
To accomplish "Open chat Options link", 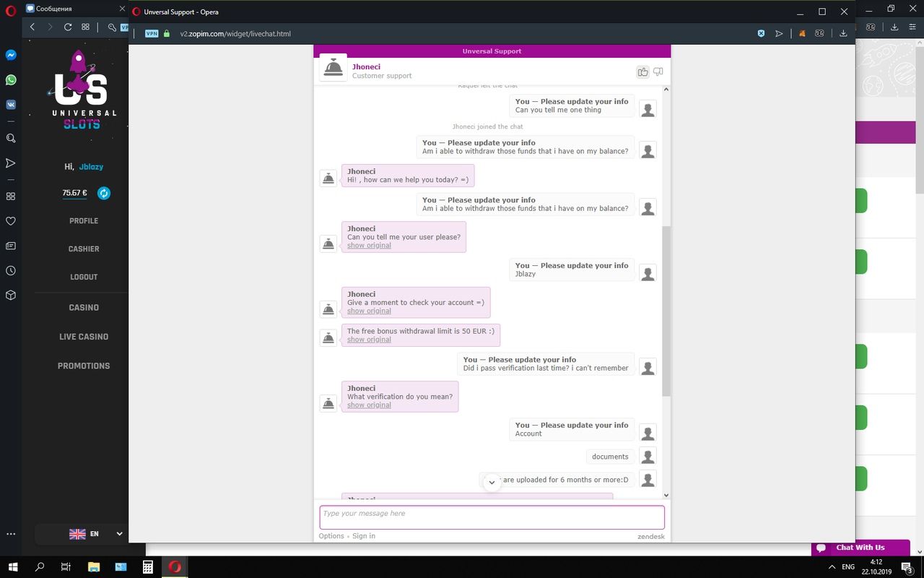I will (331, 536).
